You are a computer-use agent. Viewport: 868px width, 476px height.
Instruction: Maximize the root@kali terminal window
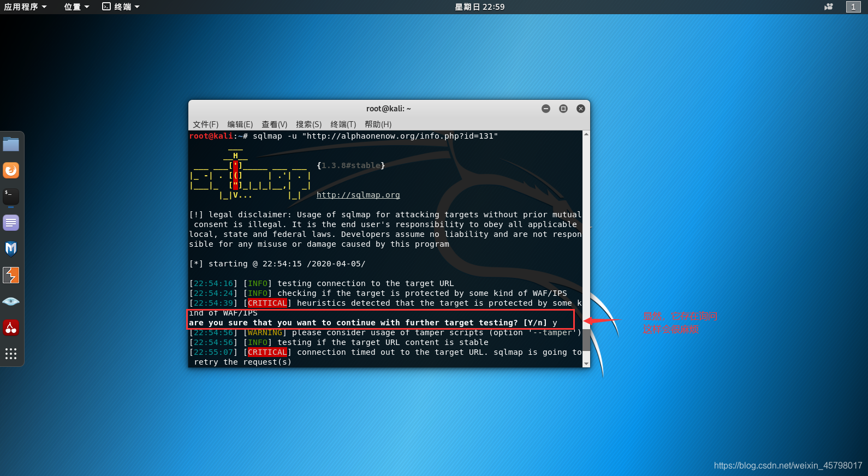click(x=563, y=109)
